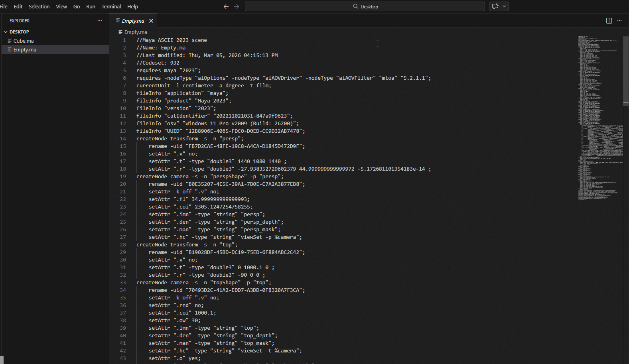Open the Run menu

point(91,6)
